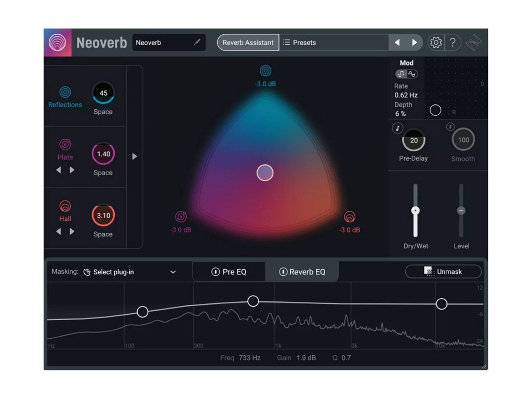Toggle Pre EQ power button
The width and height of the screenshot is (532, 399).
[x=216, y=272]
